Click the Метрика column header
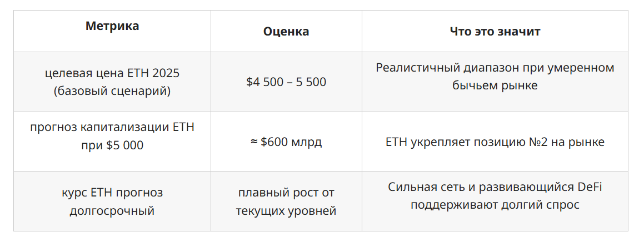Image resolution: width=644 pixels, height=242 pixels. (112, 26)
